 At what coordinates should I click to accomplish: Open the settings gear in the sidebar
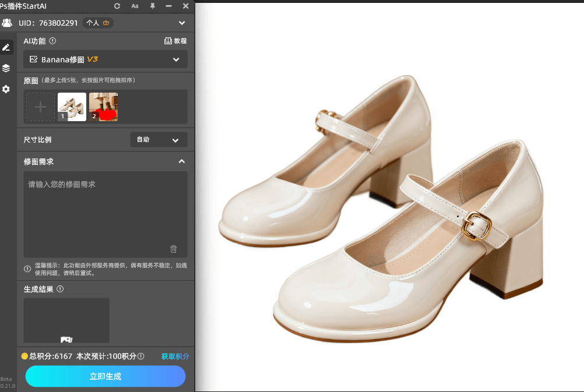[x=6, y=89]
